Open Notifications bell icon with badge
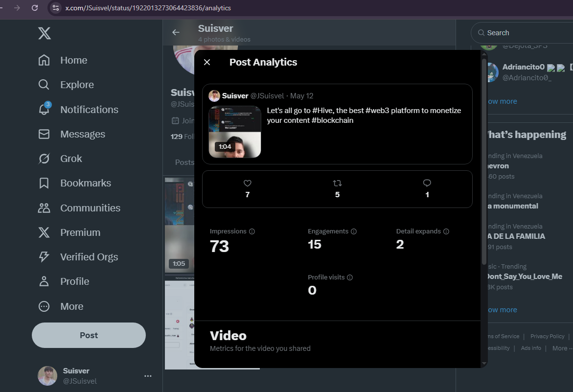Image resolution: width=573 pixels, height=392 pixels. pyautogui.click(x=44, y=109)
